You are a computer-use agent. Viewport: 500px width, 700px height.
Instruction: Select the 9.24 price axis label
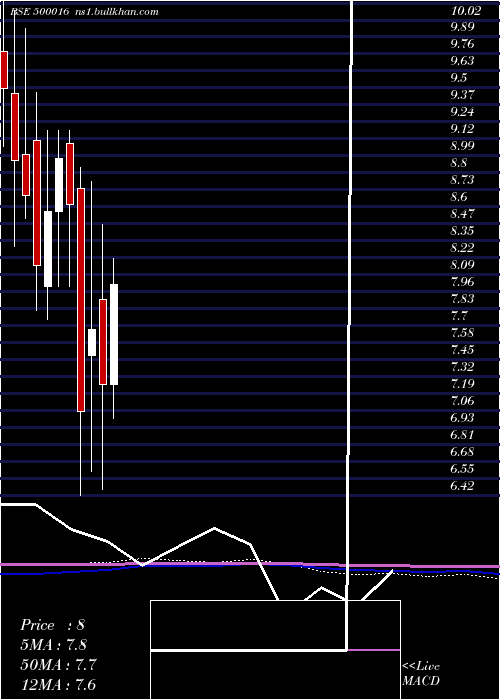click(462, 112)
